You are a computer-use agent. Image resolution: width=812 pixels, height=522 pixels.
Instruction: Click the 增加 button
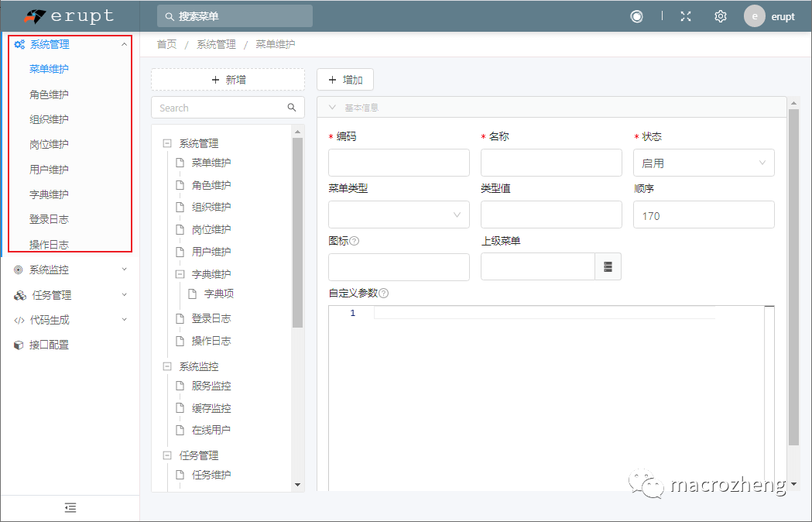click(345, 80)
